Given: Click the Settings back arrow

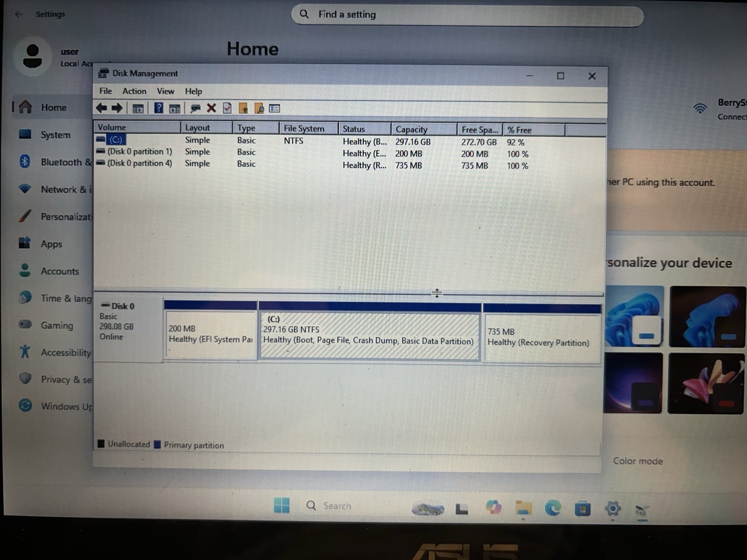Looking at the screenshot, I should (19, 14).
